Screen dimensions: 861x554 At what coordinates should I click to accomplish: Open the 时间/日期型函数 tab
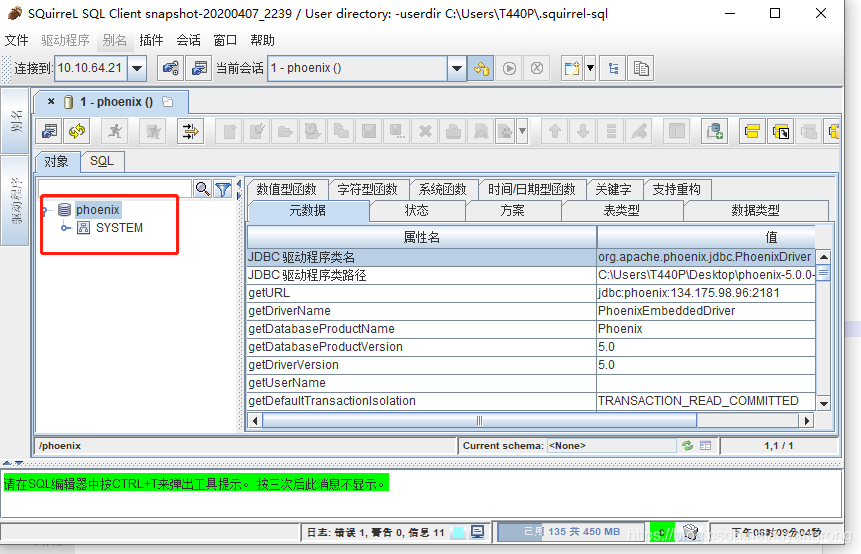point(532,189)
